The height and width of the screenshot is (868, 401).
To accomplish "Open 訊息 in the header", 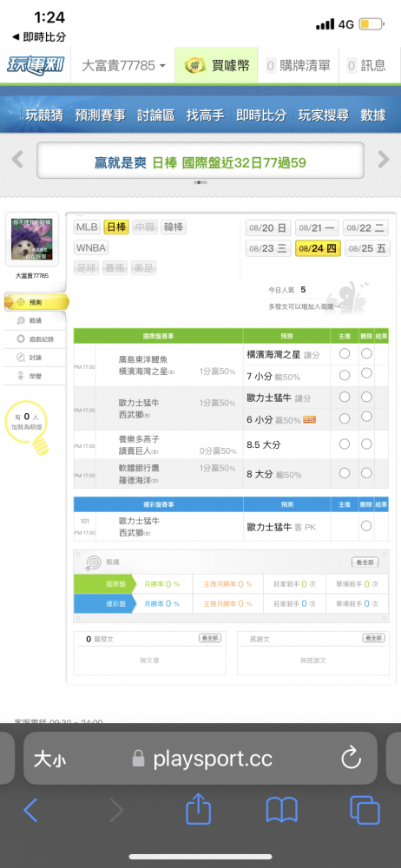I will click(x=366, y=65).
